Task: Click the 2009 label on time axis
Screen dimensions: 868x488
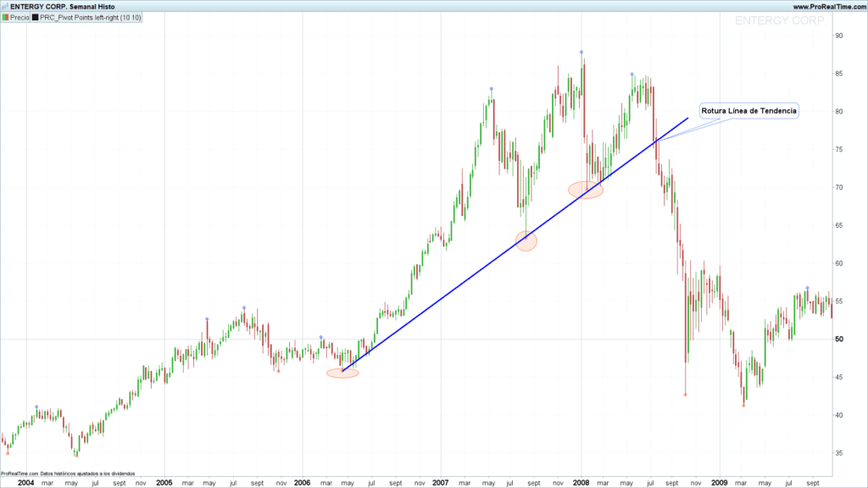Action: 719,482
